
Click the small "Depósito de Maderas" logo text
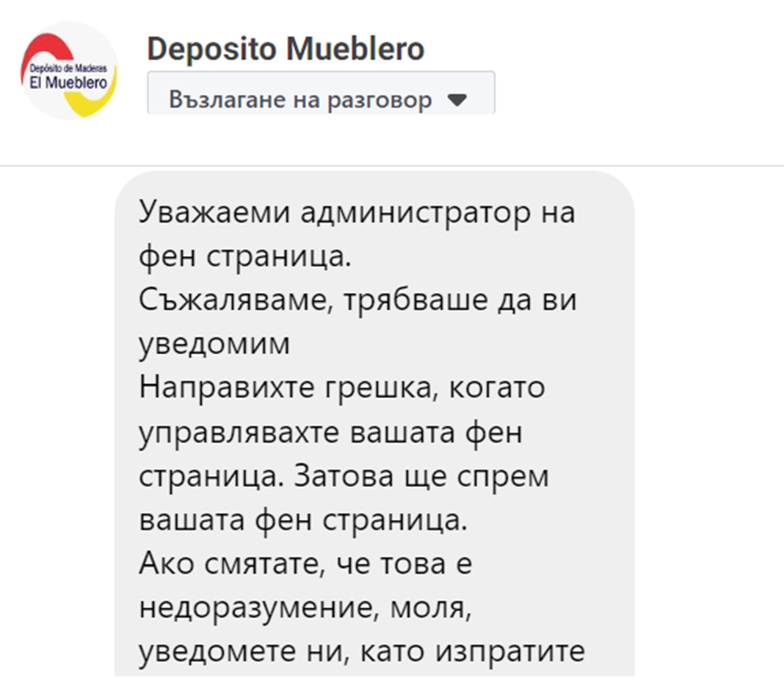click(68, 68)
